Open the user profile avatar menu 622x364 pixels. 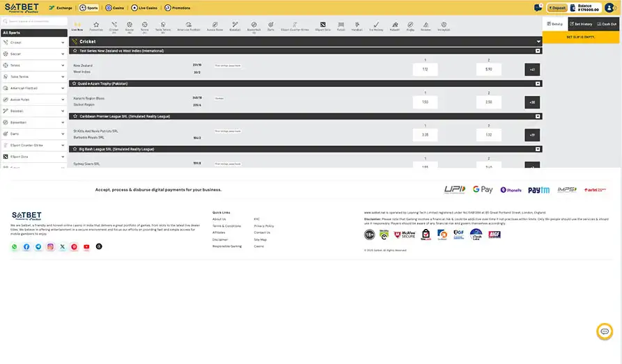pos(609,8)
